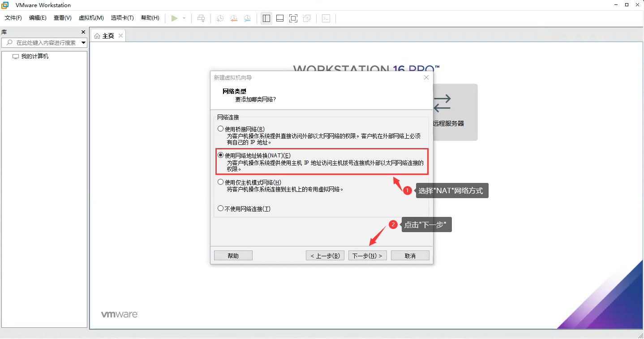Screen dimensions: 644x339
Task: Click the Unity mode toolbar icon
Action: 307,18
